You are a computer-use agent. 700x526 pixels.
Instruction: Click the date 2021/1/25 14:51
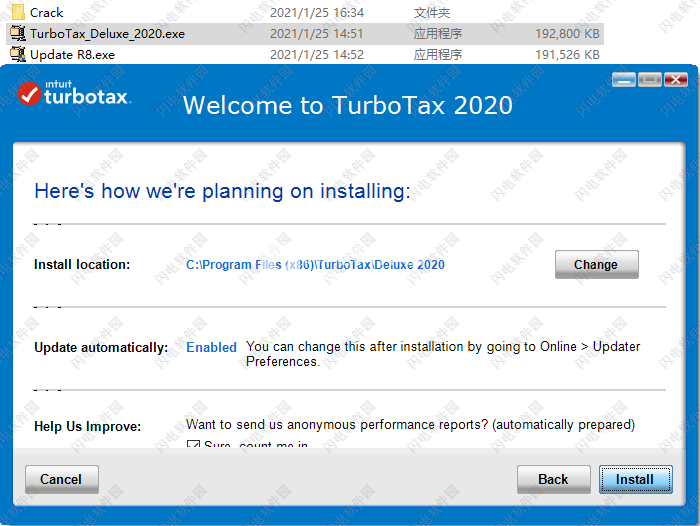click(x=317, y=34)
